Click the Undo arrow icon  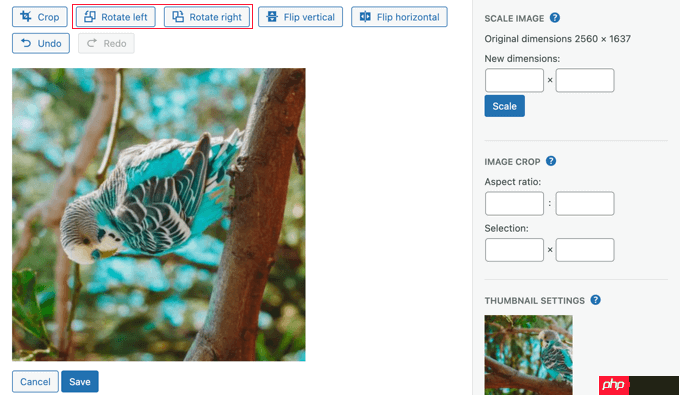tap(26, 43)
